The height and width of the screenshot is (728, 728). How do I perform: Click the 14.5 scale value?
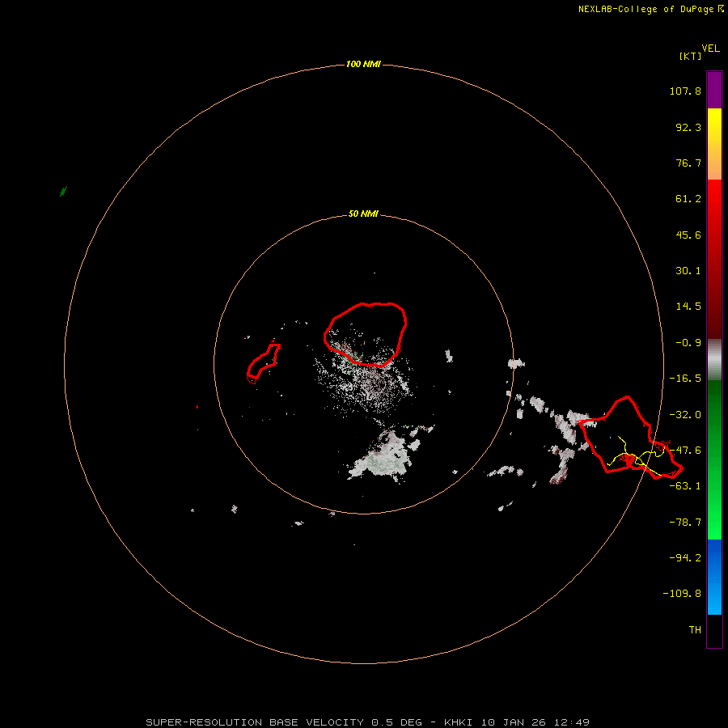tap(688, 307)
